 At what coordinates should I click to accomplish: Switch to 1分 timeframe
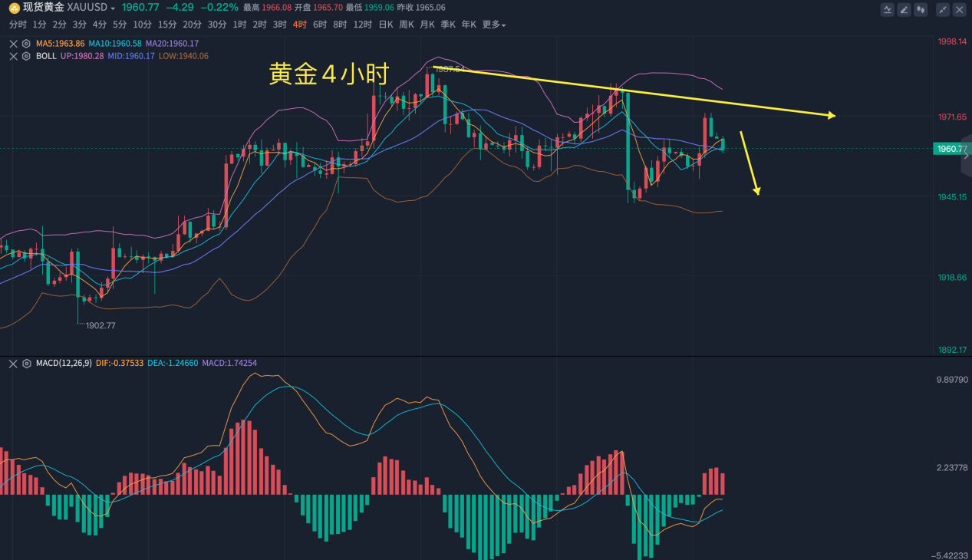tap(40, 25)
